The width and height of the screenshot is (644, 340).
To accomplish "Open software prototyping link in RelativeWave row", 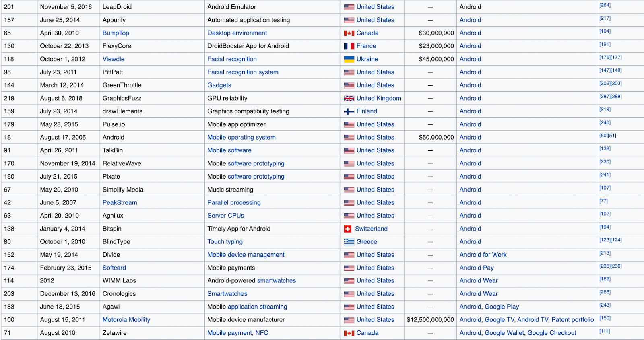I will click(256, 163).
